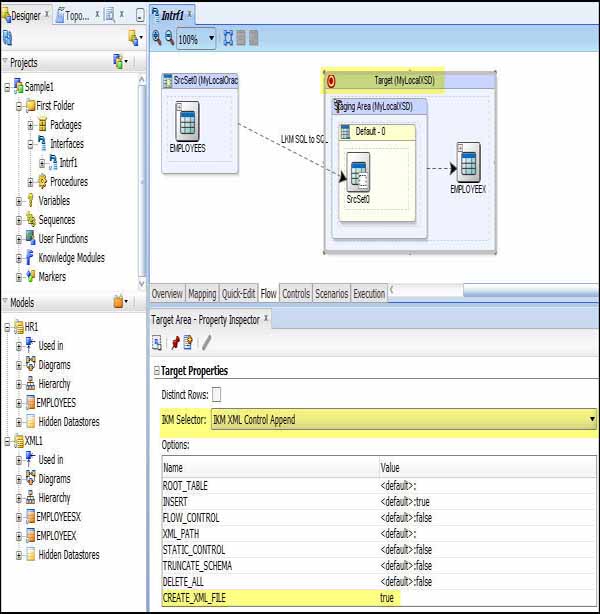Image resolution: width=600 pixels, height=614 pixels.
Task: Collapse the HR1 model node
Action: point(7,327)
